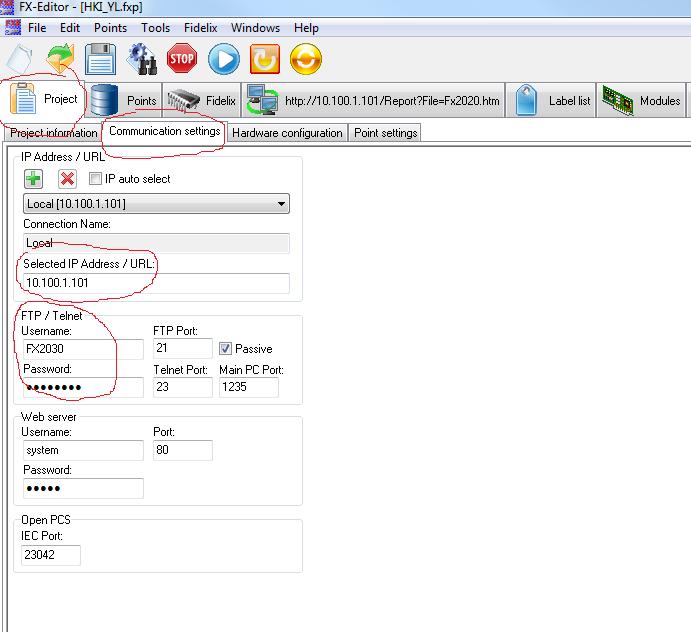Open the Fidelix menu
Image resolution: width=691 pixels, height=632 pixels.
(x=201, y=28)
